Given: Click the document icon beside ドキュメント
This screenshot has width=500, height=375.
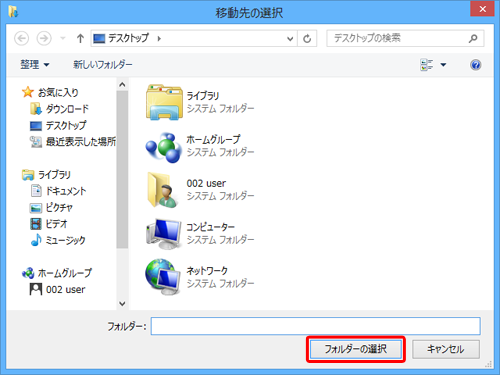Looking at the screenshot, I should [x=36, y=191].
